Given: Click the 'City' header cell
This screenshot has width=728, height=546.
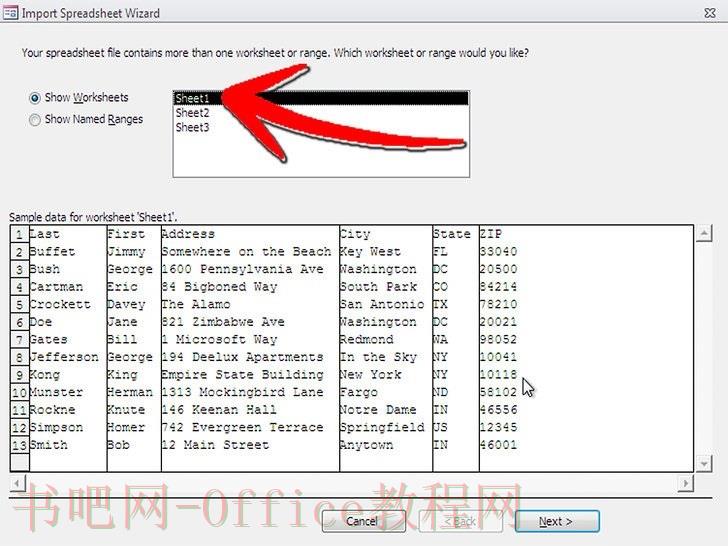Looking at the screenshot, I should (x=386, y=234).
